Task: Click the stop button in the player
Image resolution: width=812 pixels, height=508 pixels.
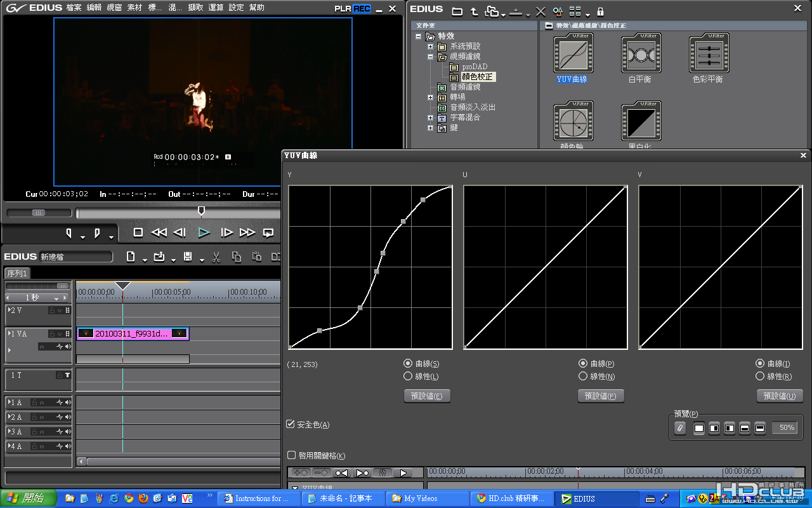Action: [138, 232]
